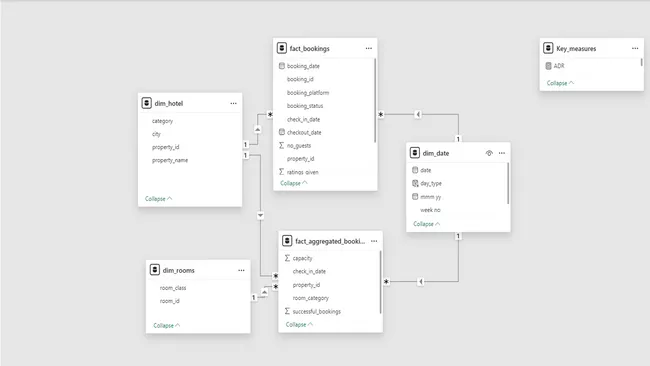Click filter arrow on dim_hotel to fact_aggregated relationship
This screenshot has height=366, width=650.
(260, 216)
